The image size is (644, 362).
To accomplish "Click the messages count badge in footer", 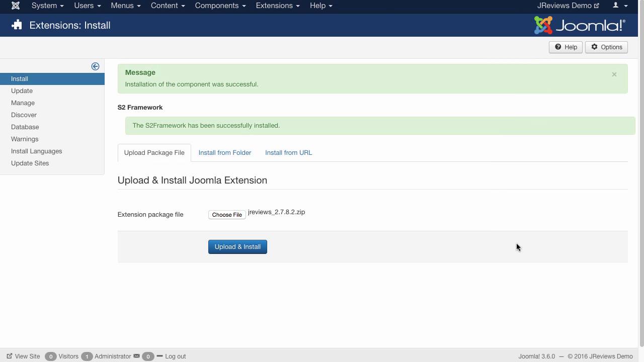I will [148, 356].
